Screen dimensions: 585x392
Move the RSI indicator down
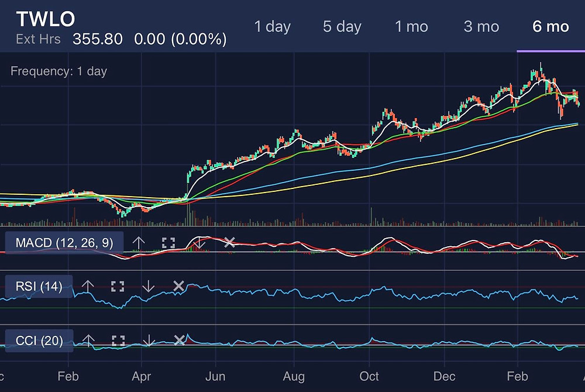[x=148, y=286]
